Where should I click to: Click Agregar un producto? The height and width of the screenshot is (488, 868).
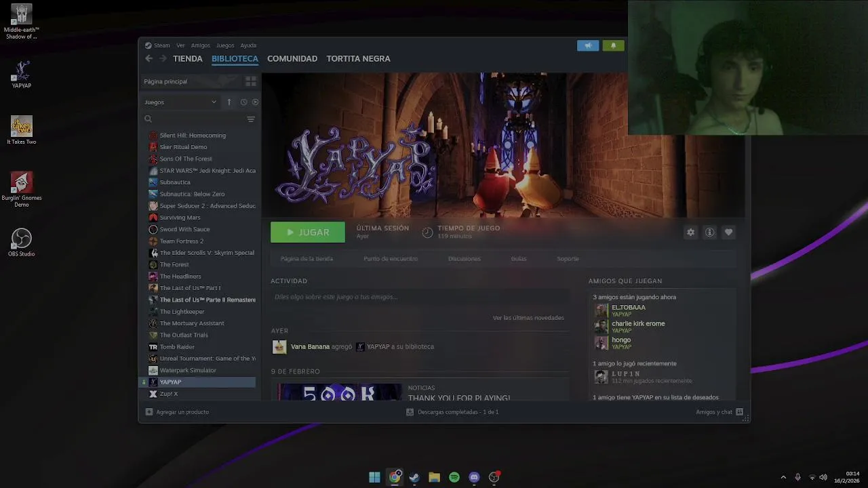click(177, 412)
